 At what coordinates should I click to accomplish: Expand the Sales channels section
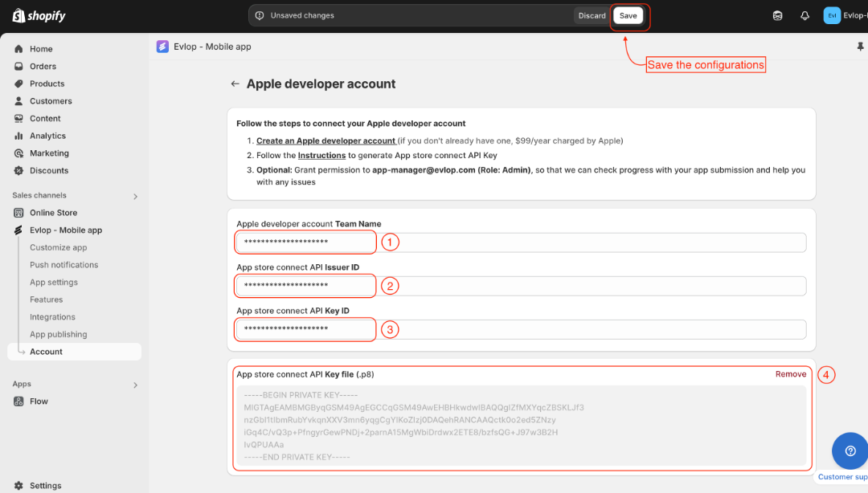(135, 197)
